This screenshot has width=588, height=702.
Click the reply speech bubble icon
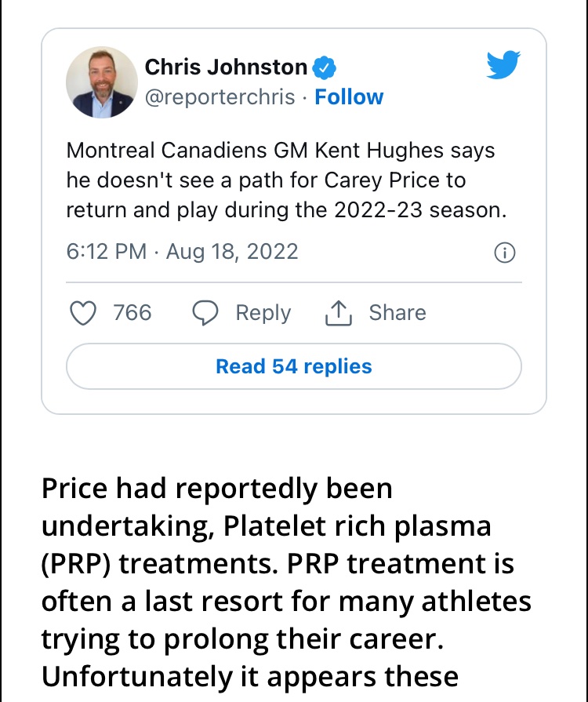point(205,312)
